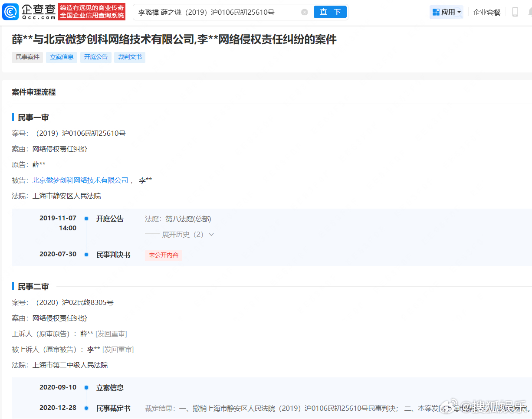Open 北京微梦创科网络技术有限公司 defendant link

pos(81,180)
